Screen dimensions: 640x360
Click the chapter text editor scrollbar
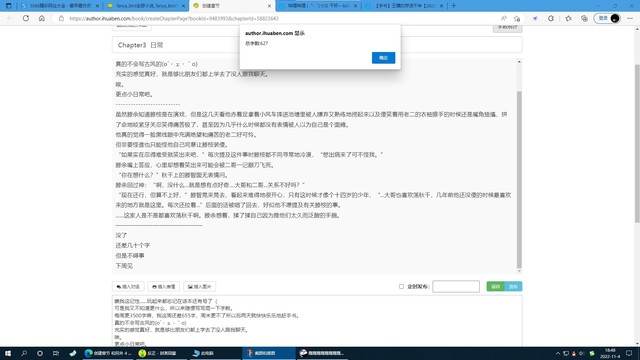tap(519, 180)
